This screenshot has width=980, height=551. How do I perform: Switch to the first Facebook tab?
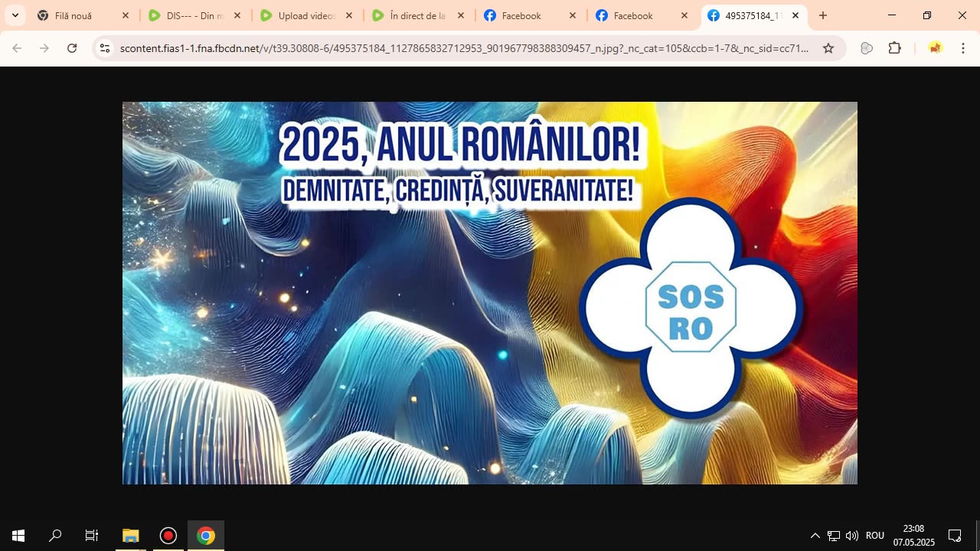coord(531,15)
